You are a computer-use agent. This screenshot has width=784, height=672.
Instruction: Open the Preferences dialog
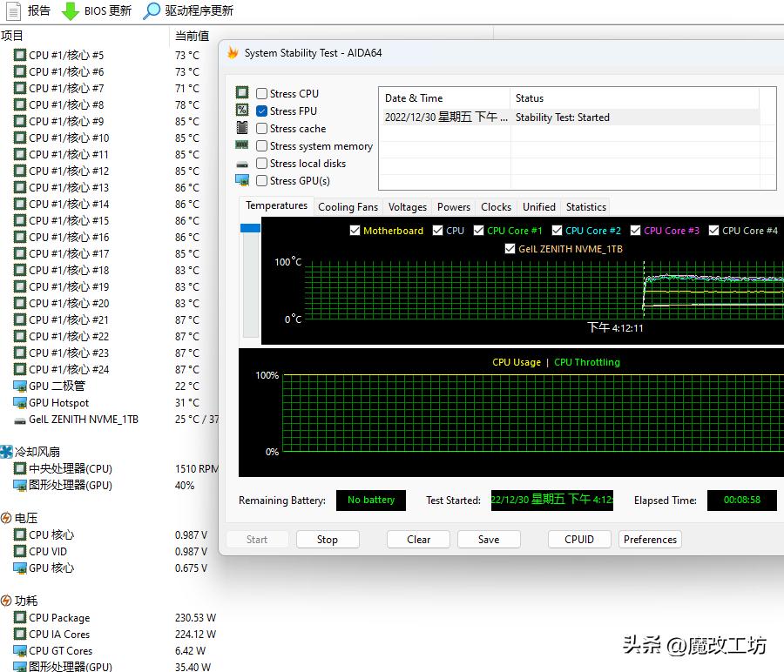(650, 539)
